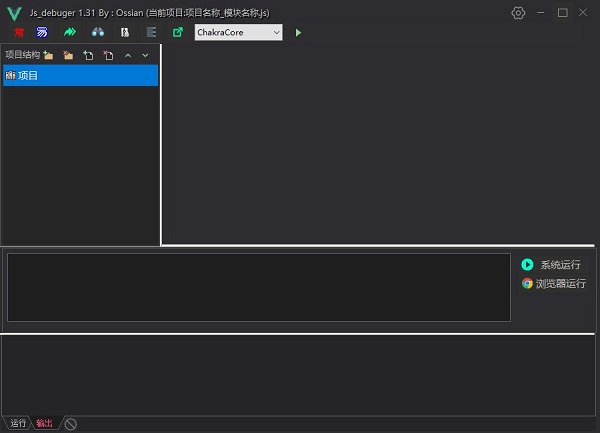Run script with green play arrow
The width and height of the screenshot is (600, 433).
[298, 33]
